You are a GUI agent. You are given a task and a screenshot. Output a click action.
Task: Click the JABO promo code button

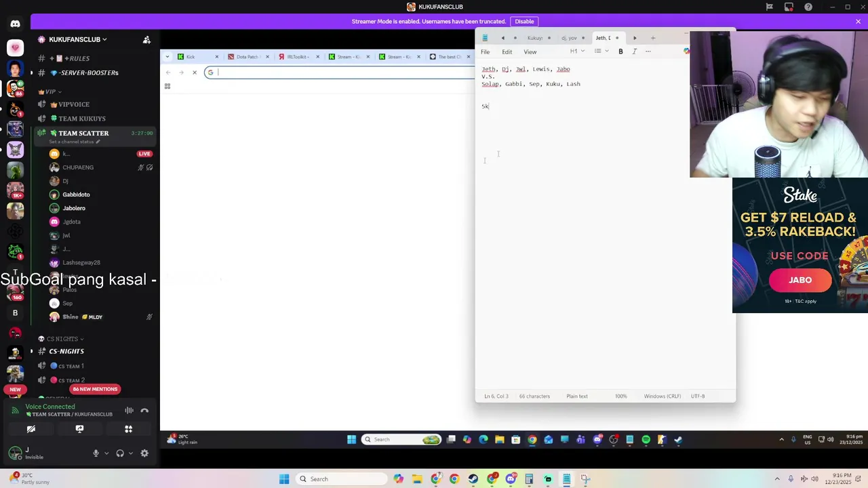coord(800,280)
